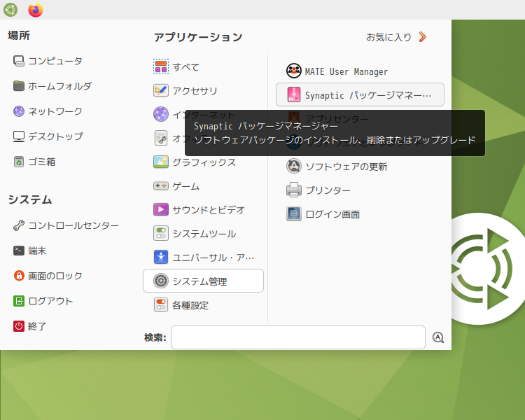Click 画面のロック lock icon
Screen dimensions: 525x420
19,276
